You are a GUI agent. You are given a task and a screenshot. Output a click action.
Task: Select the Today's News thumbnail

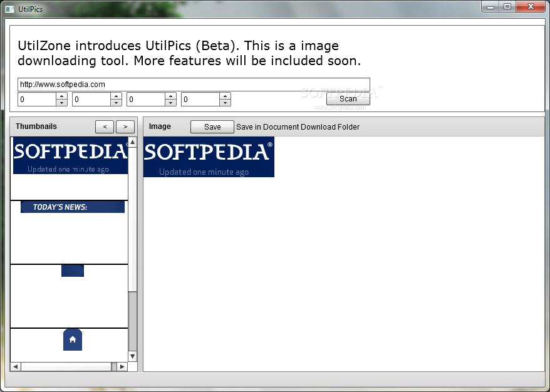(x=73, y=207)
